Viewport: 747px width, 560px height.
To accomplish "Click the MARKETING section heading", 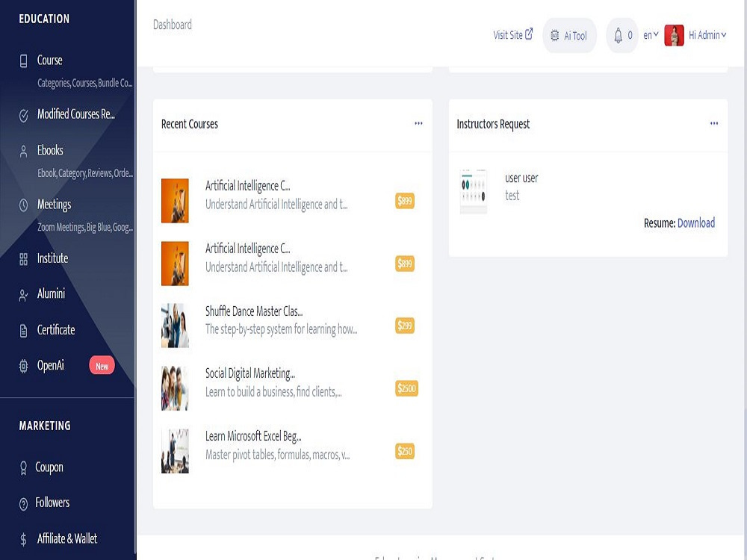I will [x=45, y=426].
